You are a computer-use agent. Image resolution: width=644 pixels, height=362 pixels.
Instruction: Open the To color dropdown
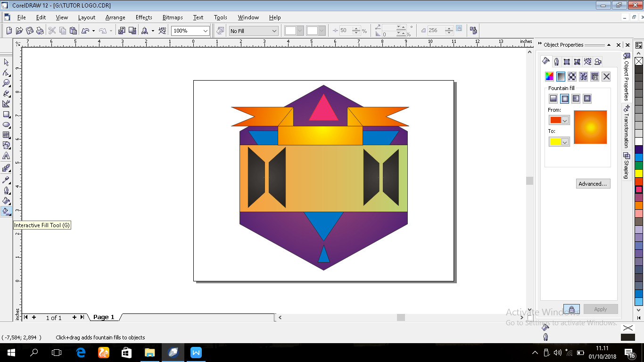coord(565,141)
